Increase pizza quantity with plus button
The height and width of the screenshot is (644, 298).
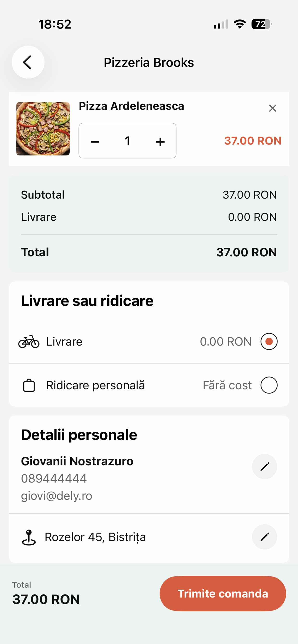coord(160,142)
